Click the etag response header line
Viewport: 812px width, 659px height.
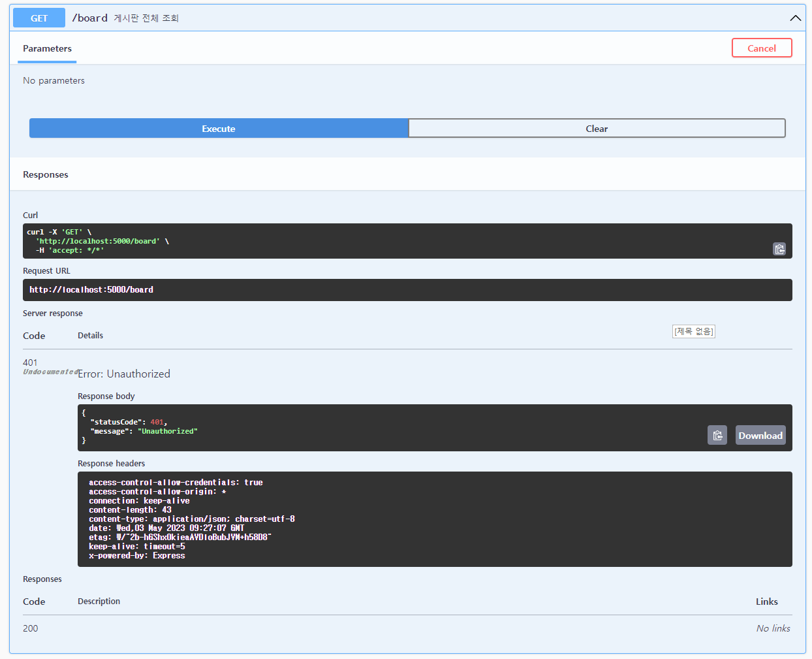click(x=180, y=538)
